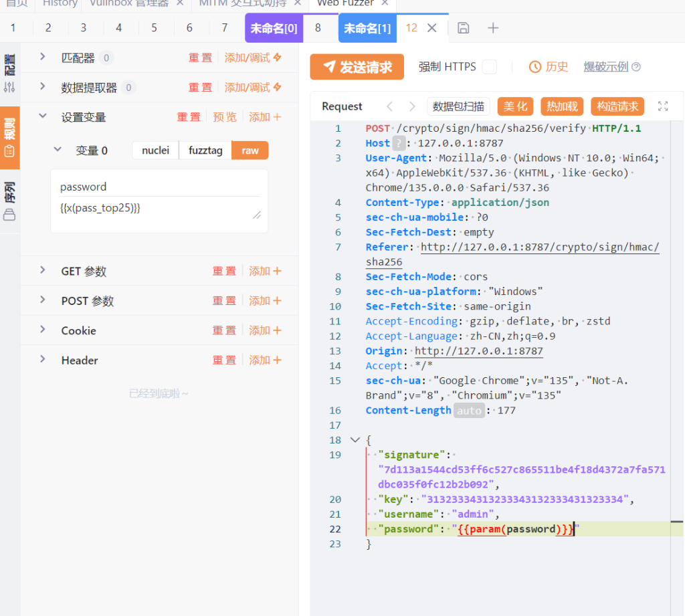Click the 发送请求 send button
The image size is (685, 616).
(x=357, y=67)
